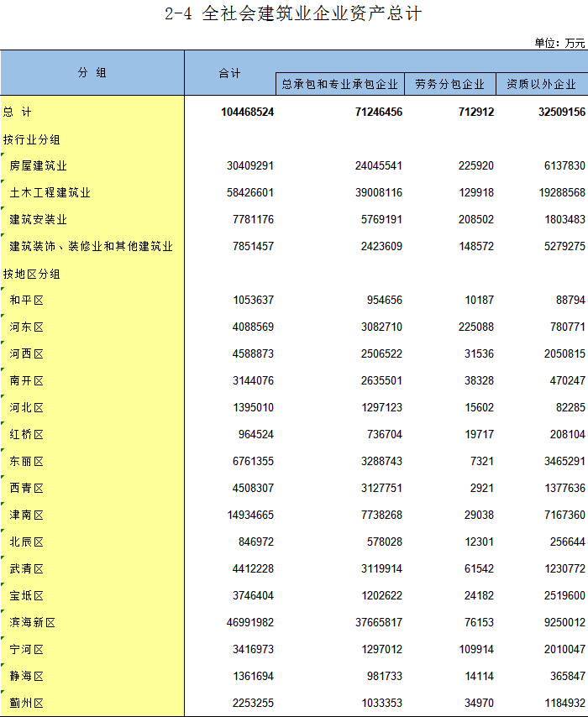The width and height of the screenshot is (588, 717).
Task: Select the 红桥区 row label
Action: tap(27, 434)
